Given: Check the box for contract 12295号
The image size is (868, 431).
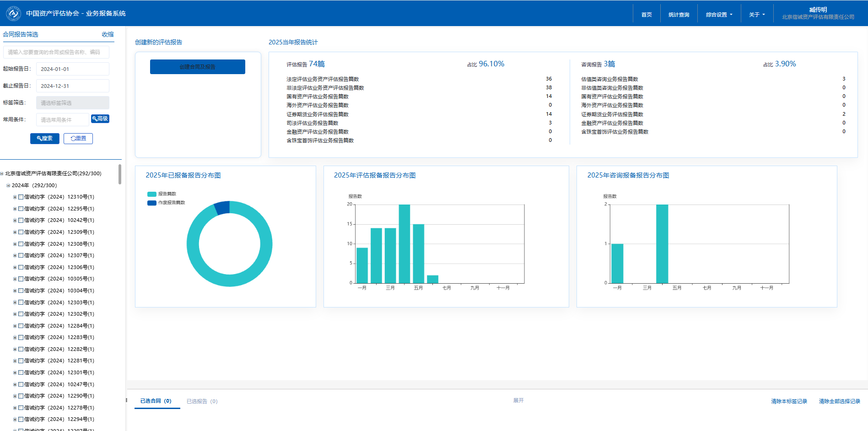Looking at the screenshot, I should (21, 209).
